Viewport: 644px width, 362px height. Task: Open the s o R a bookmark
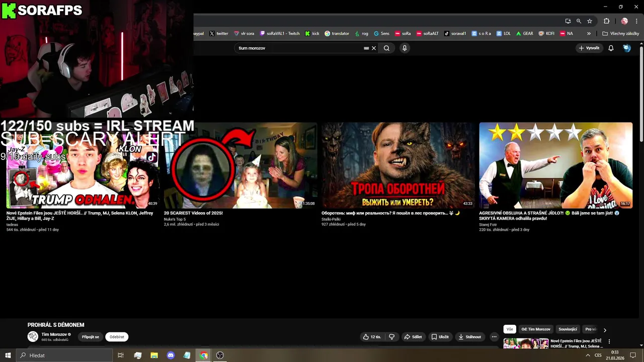click(x=481, y=34)
